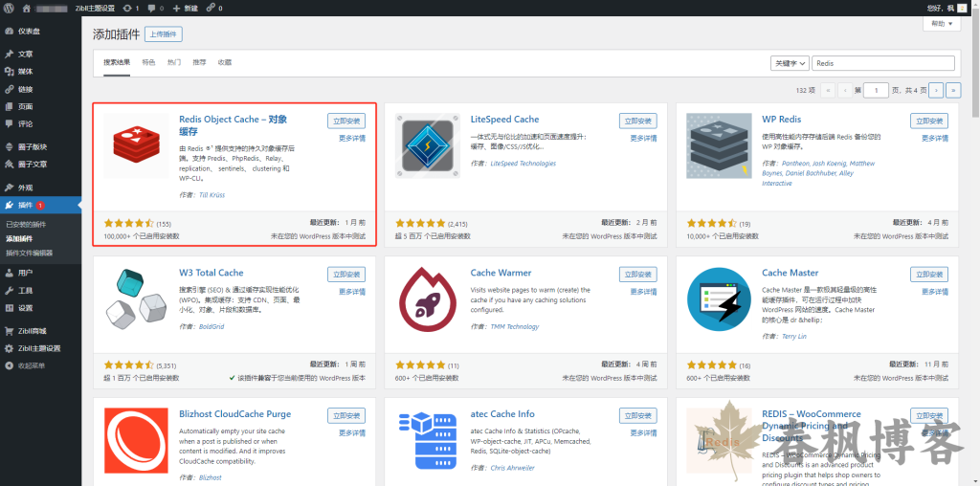The image size is (980, 486).
Task: Click Redis Object Cache plugin icon
Action: tap(136, 145)
